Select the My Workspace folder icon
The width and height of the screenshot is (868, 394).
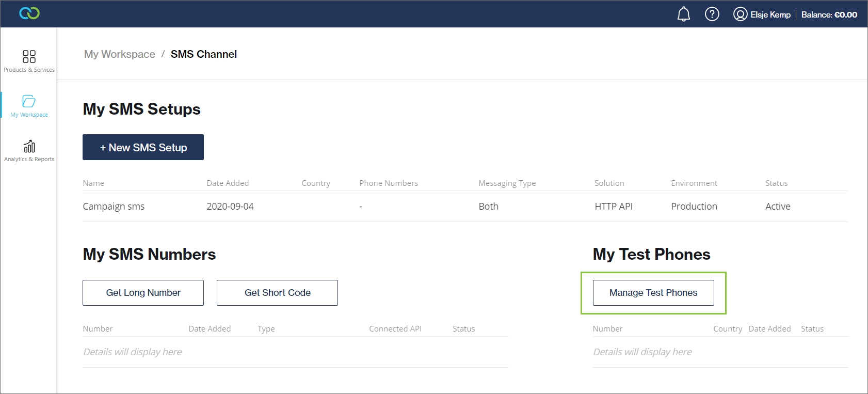tap(29, 101)
